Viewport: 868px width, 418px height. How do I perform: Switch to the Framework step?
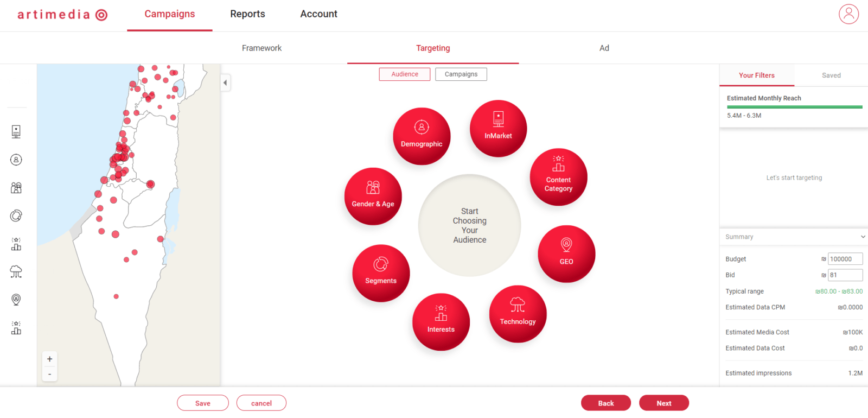point(261,48)
